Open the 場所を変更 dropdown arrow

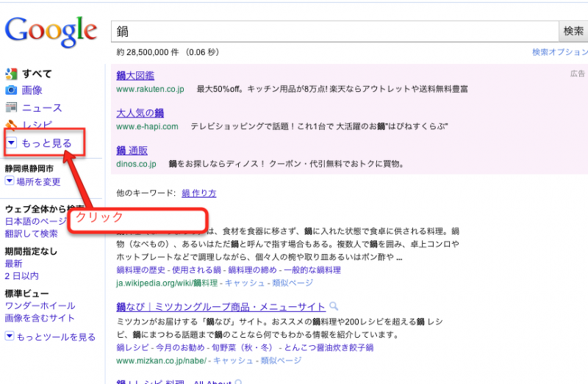[x=10, y=181]
